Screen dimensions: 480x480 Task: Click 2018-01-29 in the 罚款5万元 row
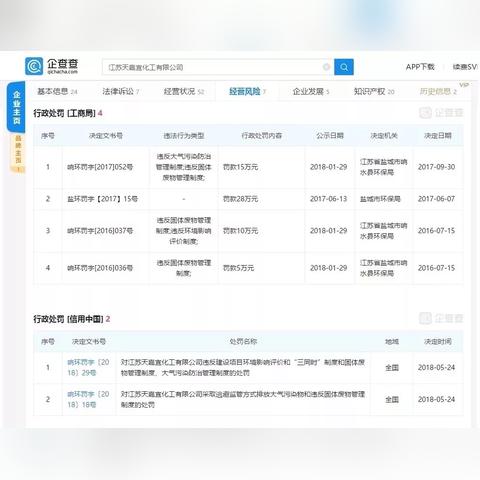329,268
